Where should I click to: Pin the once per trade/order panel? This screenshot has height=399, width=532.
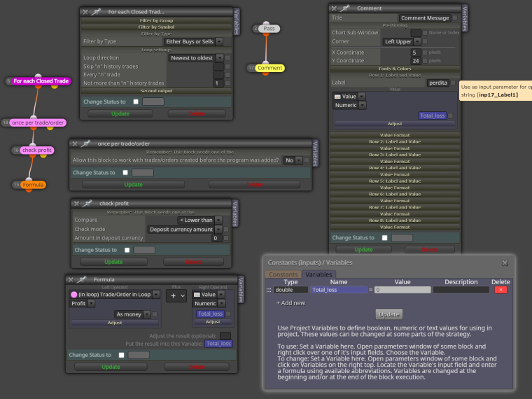85,144
